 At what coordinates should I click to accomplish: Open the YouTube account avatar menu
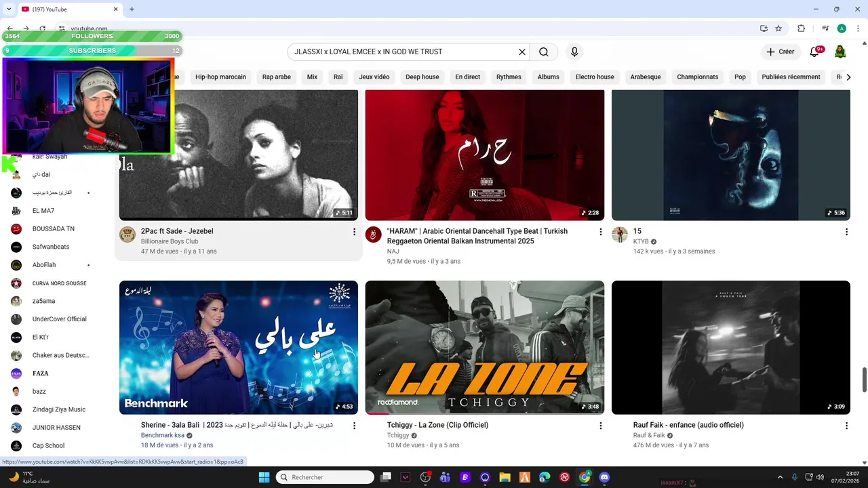[840, 52]
